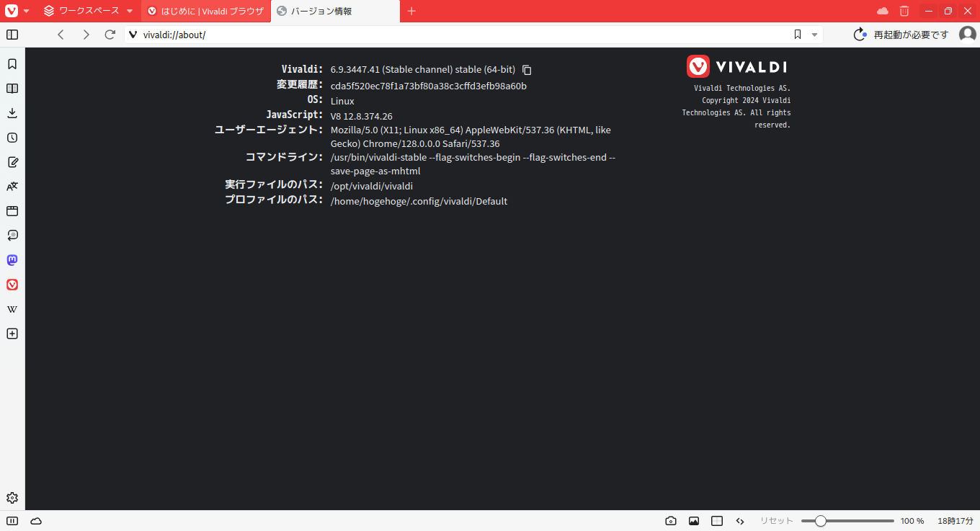The image size is (980, 531).
Task: Open the Mastodon web panel
Action: coord(12,260)
